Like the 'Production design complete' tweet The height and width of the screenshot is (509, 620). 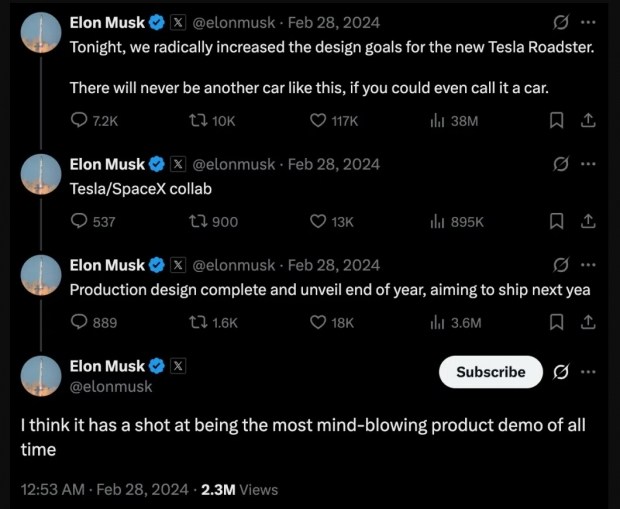[319, 322]
